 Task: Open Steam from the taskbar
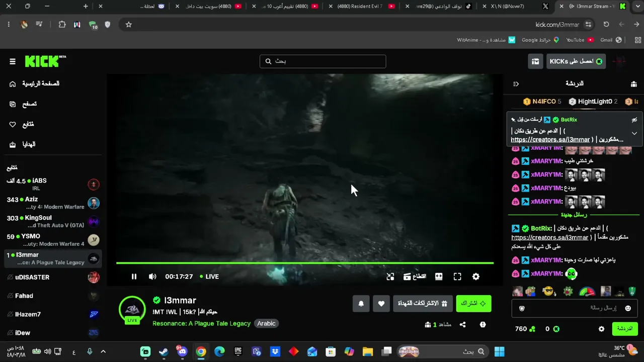point(164,351)
